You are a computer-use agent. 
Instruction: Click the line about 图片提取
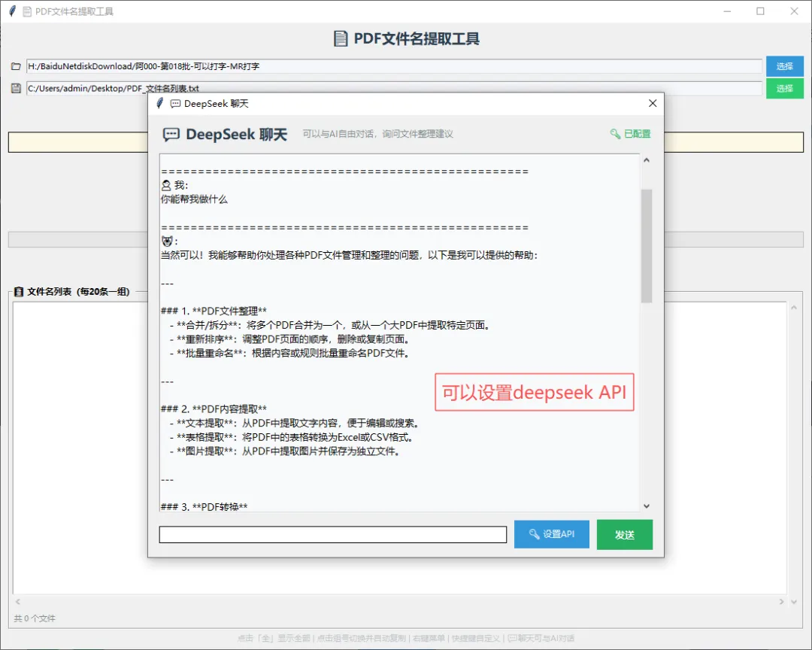(x=284, y=451)
